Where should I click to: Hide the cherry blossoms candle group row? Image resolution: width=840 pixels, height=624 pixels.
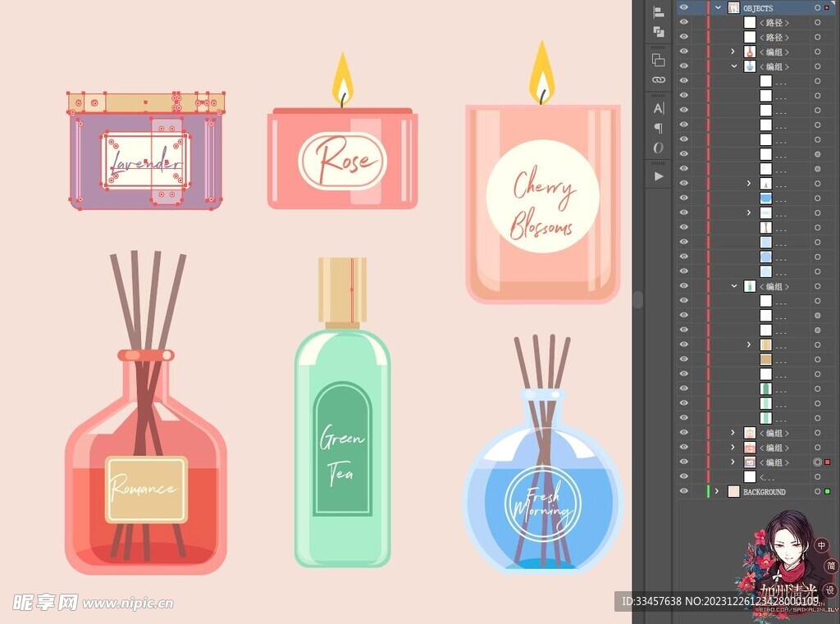point(683,432)
